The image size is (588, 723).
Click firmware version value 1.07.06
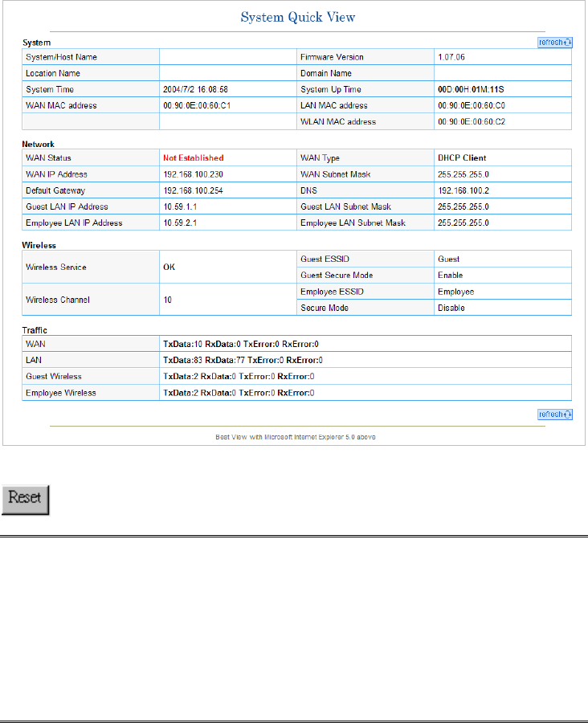click(x=451, y=57)
